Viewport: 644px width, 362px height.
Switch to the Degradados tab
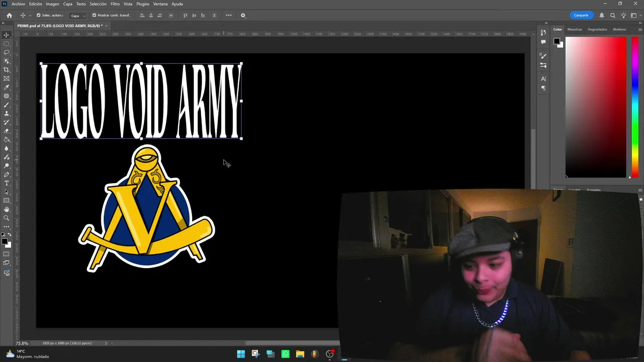click(x=597, y=29)
